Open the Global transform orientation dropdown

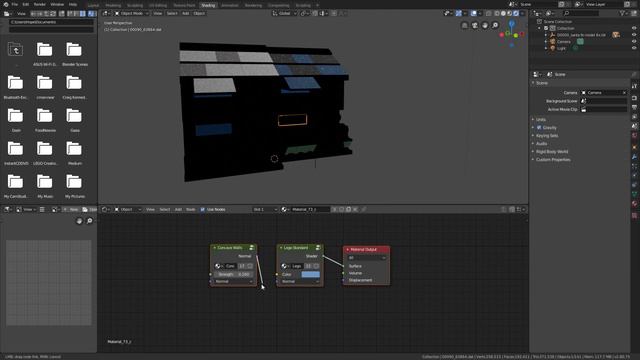coord(284,13)
